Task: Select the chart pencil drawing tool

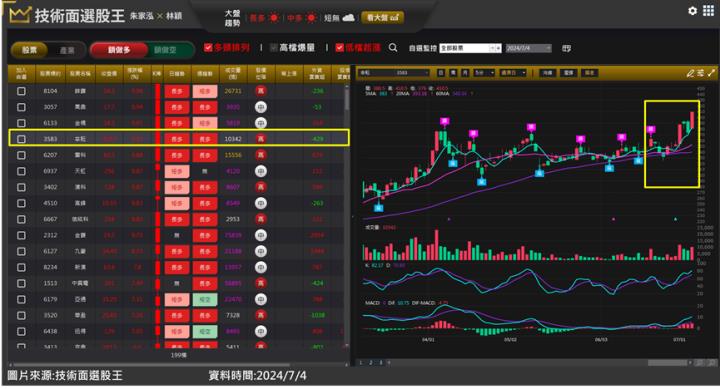Action: [690, 73]
